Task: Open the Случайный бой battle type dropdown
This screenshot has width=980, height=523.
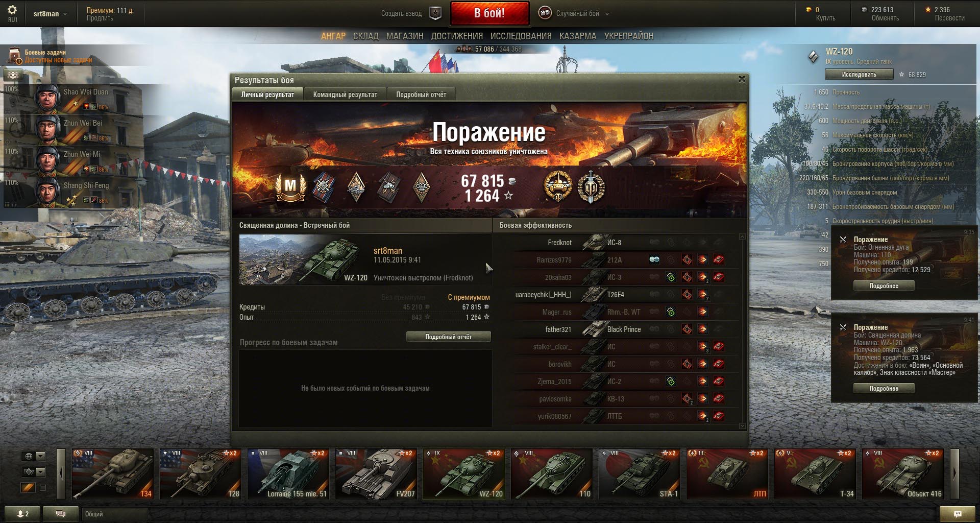Action: coord(574,13)
